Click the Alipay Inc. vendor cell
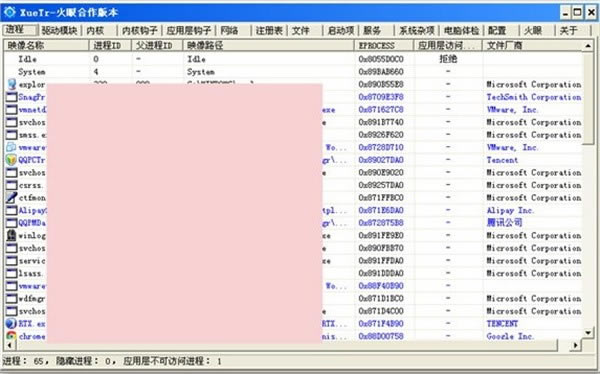The image size is (600, 374). point(510,211)
